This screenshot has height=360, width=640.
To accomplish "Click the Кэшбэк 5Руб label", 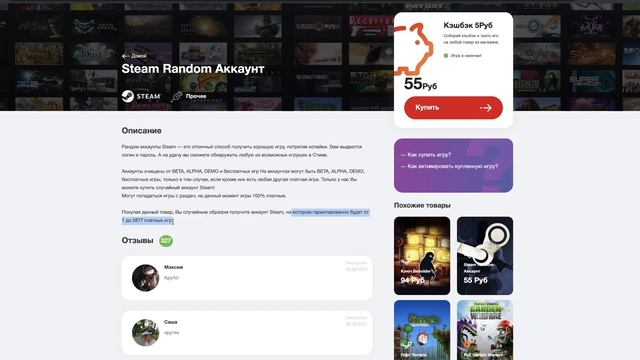I will pos(468,25).
